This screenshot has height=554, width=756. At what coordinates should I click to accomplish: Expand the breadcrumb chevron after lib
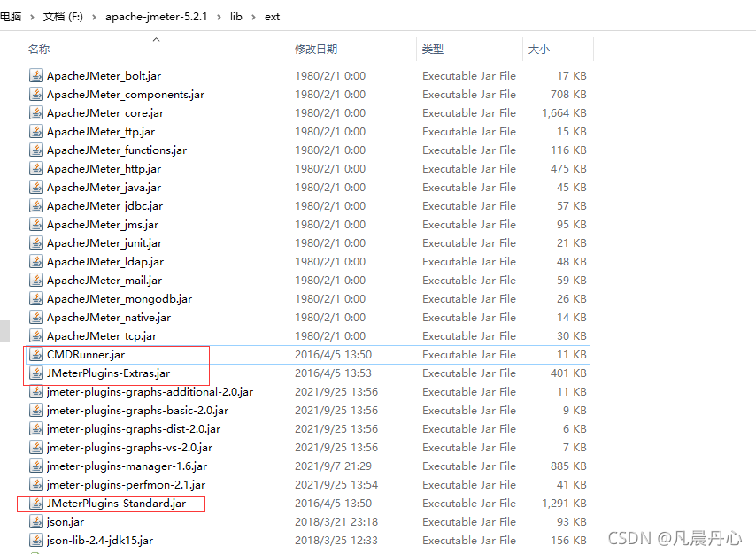(253, 18)
